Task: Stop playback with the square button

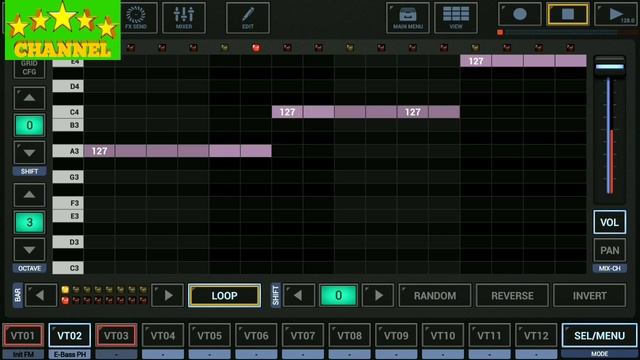Action: click(568, 15)
